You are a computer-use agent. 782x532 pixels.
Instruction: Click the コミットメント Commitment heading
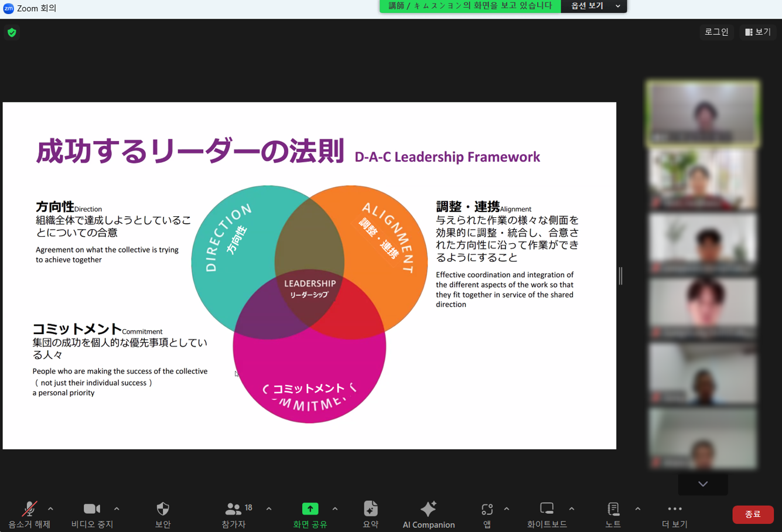click(97, 329)
